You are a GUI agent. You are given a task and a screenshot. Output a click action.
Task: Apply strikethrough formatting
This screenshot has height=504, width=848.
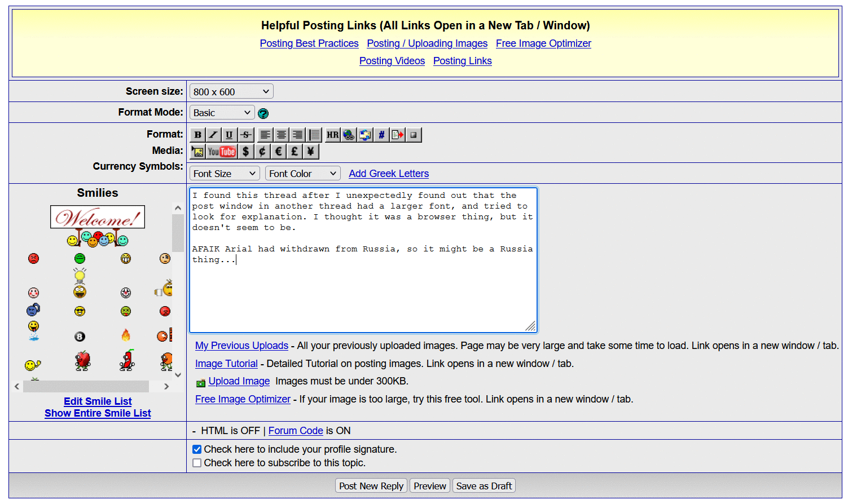(245, 135)
